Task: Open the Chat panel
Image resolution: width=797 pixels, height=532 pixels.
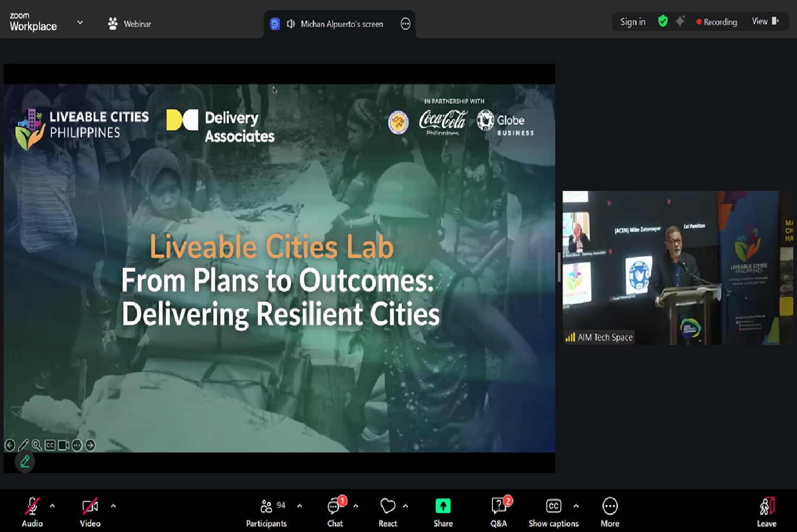Action: (335, 507)
